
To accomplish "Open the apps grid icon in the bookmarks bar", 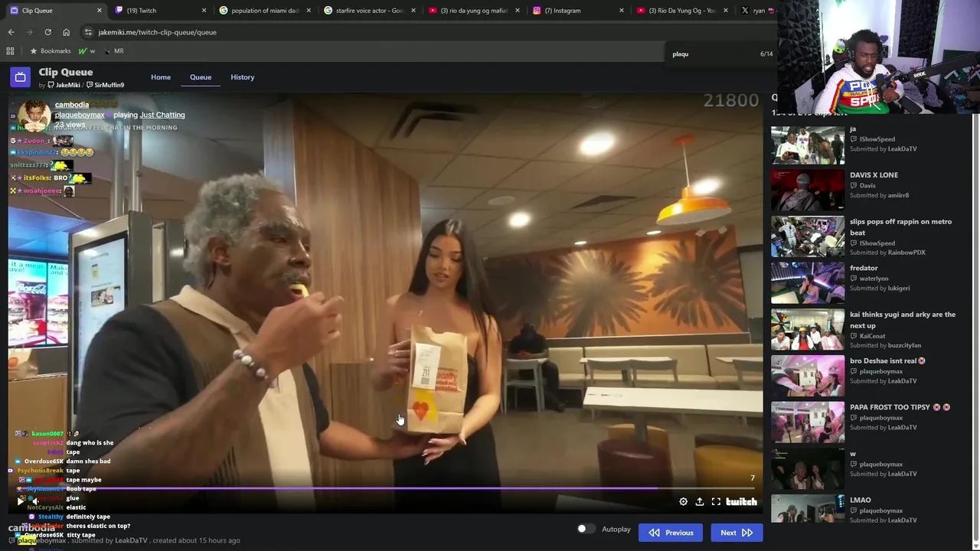I will [x=10, y=51].
